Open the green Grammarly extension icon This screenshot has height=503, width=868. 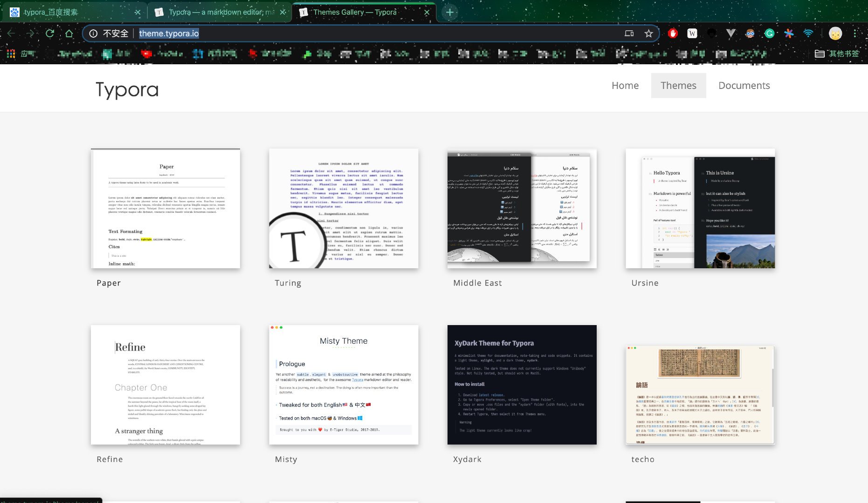click(x=770, y=34)
